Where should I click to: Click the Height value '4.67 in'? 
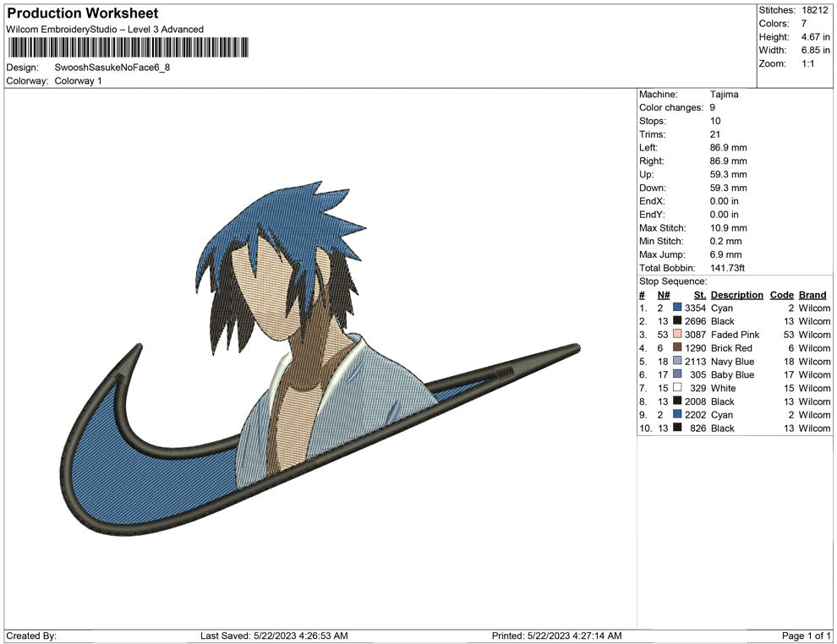815,37
